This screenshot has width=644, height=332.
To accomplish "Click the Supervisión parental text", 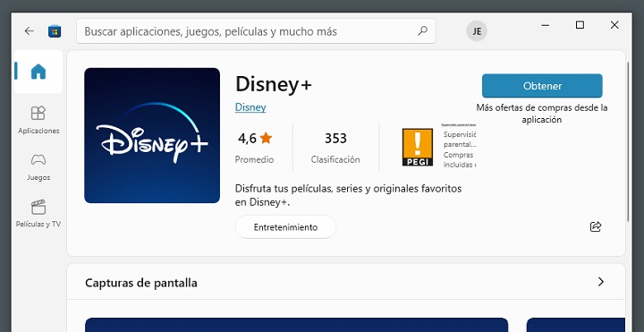I will coord(460,140).
